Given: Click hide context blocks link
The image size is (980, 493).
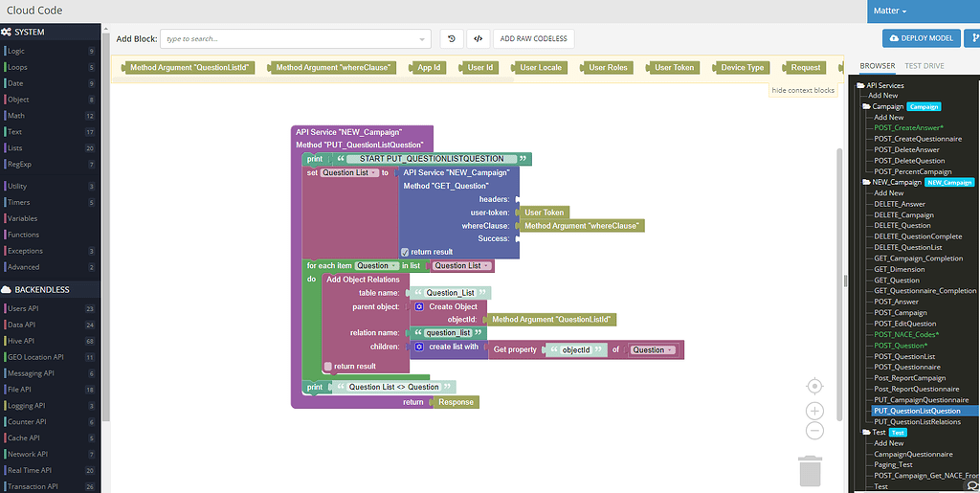Looking at the screenshot, I should [x=803, y=90].
